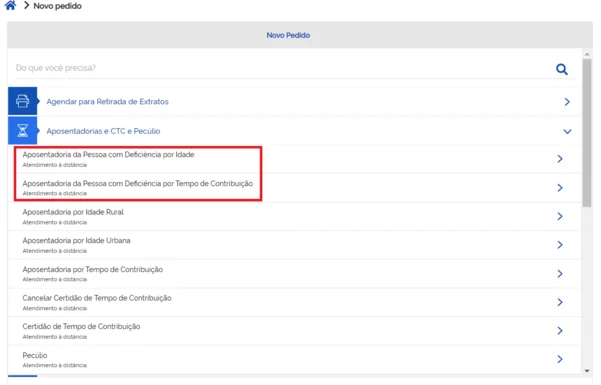
Task: Click the printer icon for Extratos
Action: point(22,101)
